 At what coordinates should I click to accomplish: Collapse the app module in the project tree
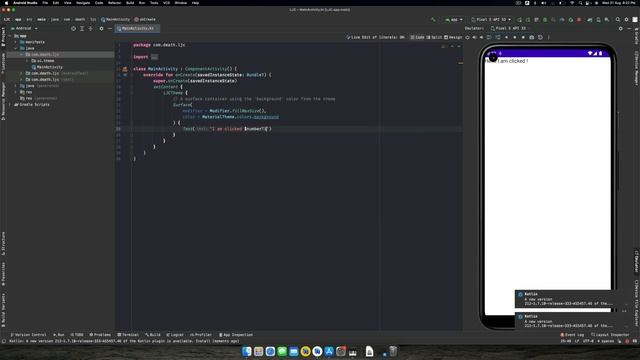tap(10, 36)
